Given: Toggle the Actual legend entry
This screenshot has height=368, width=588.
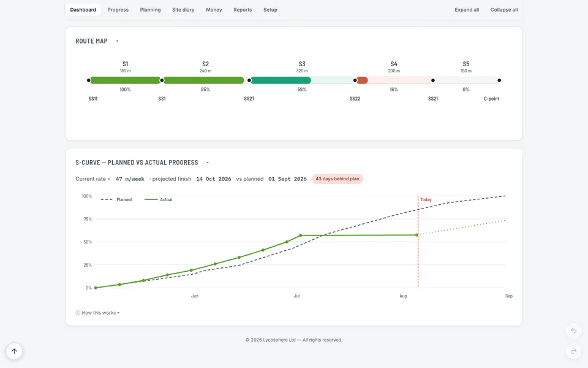Looking at the screenshot, I should (158, 200).
